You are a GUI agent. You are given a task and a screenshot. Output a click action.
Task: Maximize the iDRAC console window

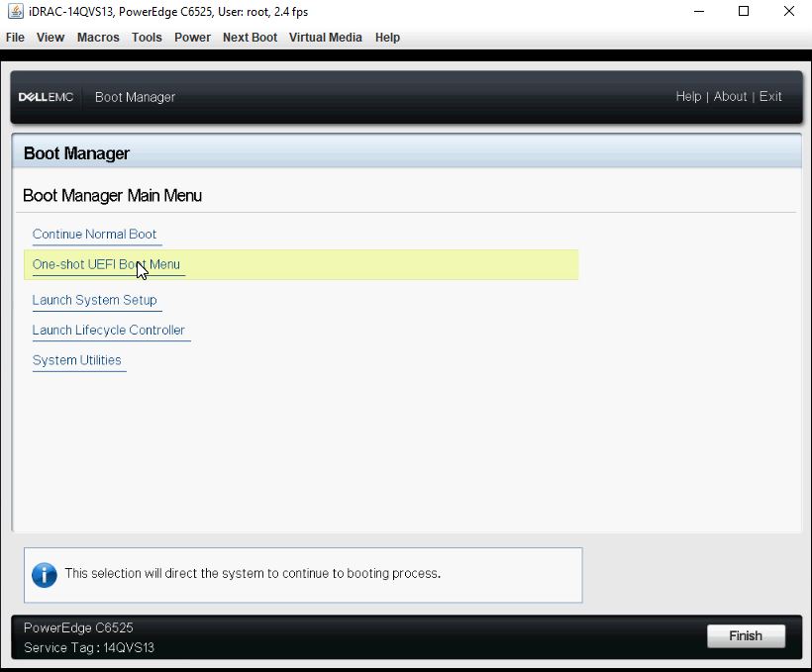pos(744,12)
